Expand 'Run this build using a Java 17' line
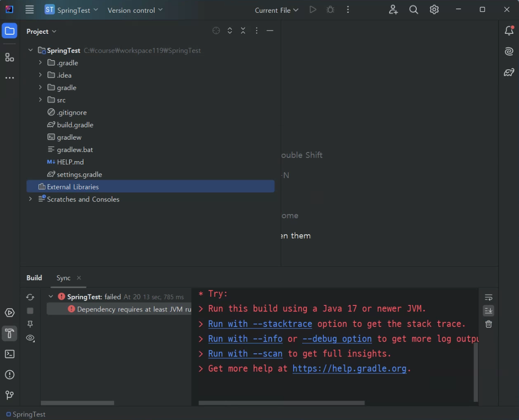Image resolution: width=519 pixels, height=420 pixels. pos(200,309)
